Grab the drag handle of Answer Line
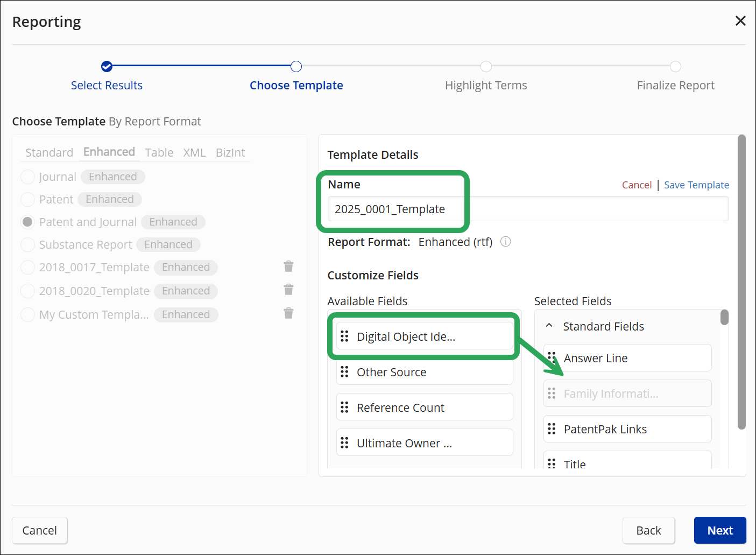This screenshot has width=756, height=555. (x=552, y=358)
